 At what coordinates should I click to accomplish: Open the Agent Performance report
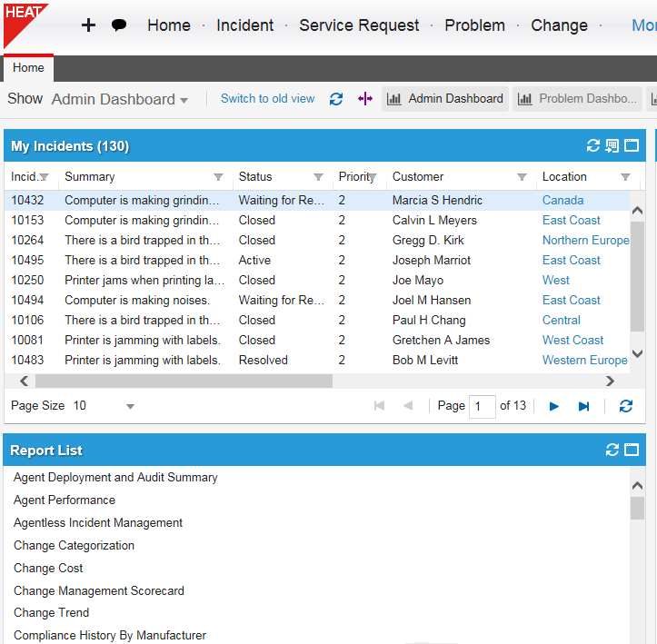(x=65, y=500)
